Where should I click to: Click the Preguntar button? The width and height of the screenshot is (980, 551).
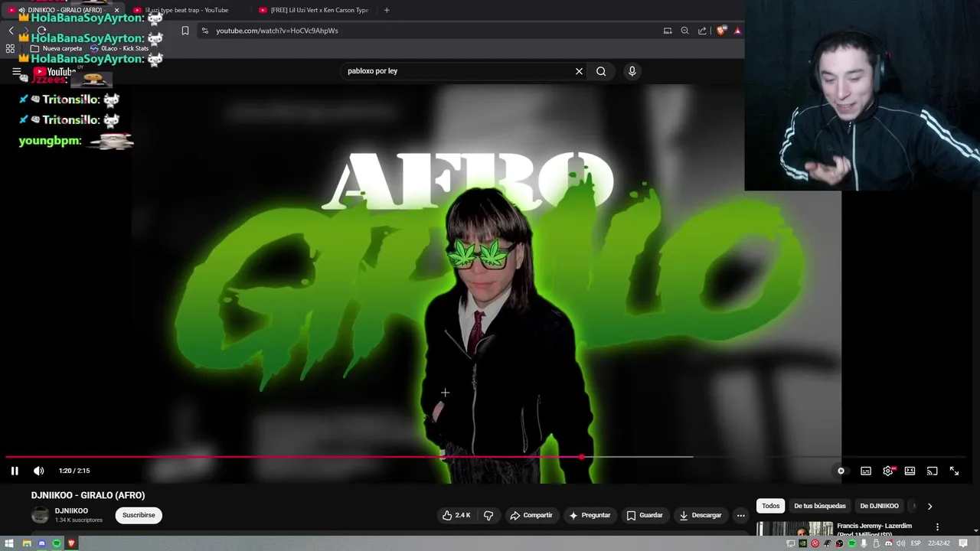tap(589, 515)
